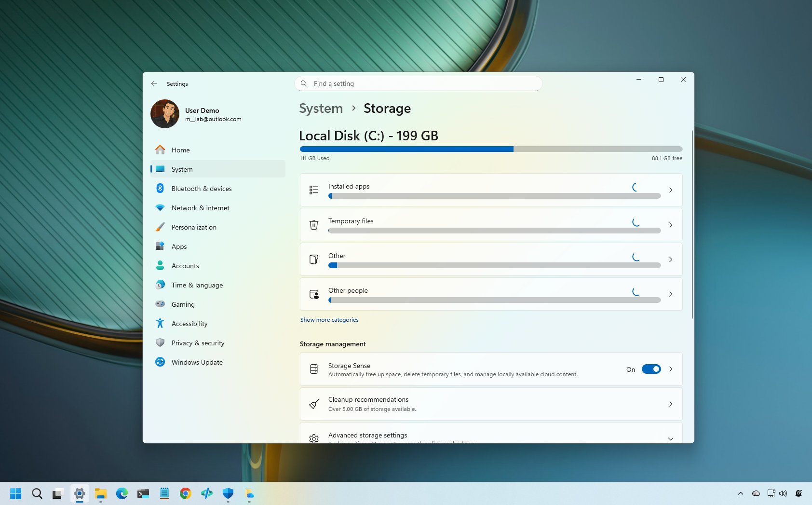
Task: Click the Temporary files trash icon
Action: coord(314,224)
